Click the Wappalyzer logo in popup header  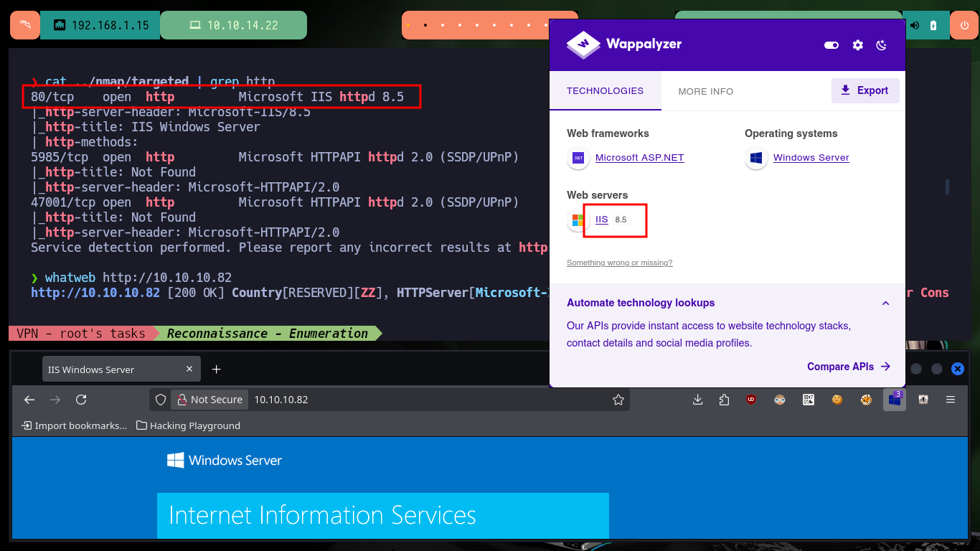(x=623, y=44)
